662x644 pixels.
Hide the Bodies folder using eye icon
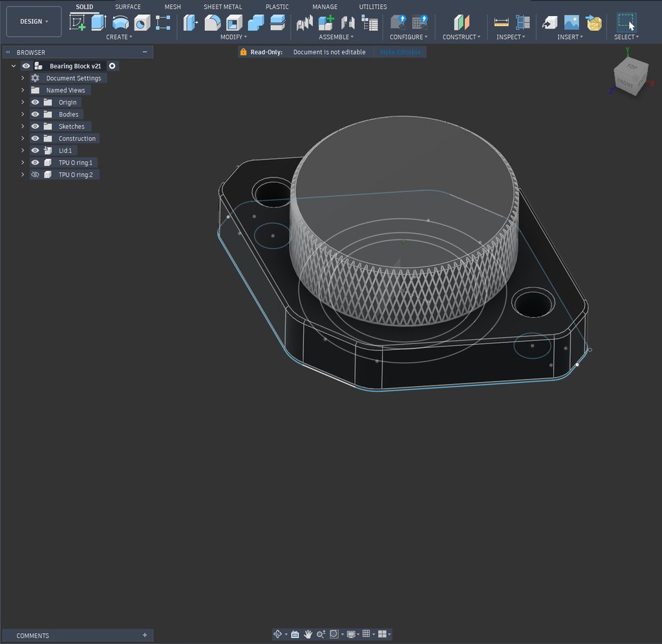(36, 114)
